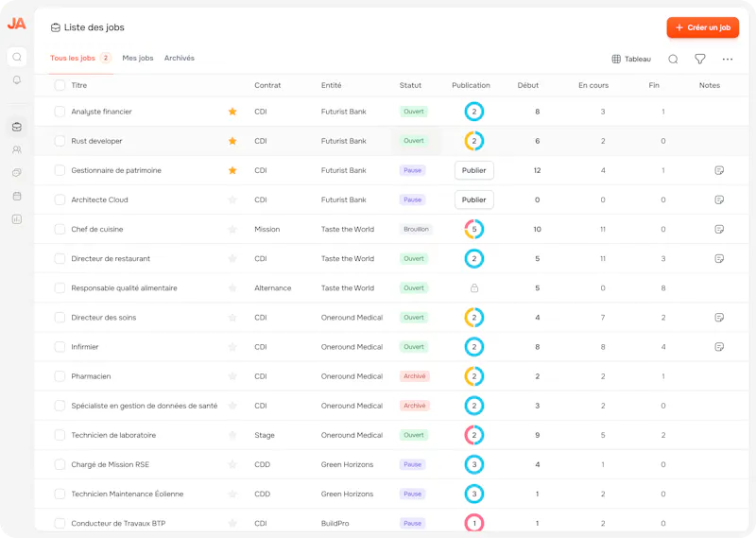Check the Gestionnaire de patrimoine checkbox
756x538 pixels.
pos(60,170)
